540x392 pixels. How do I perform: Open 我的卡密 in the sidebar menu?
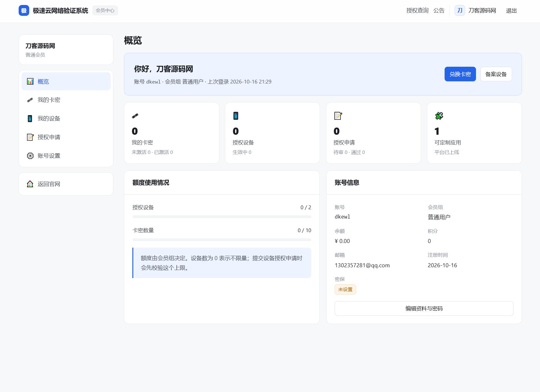pos(66,100)
